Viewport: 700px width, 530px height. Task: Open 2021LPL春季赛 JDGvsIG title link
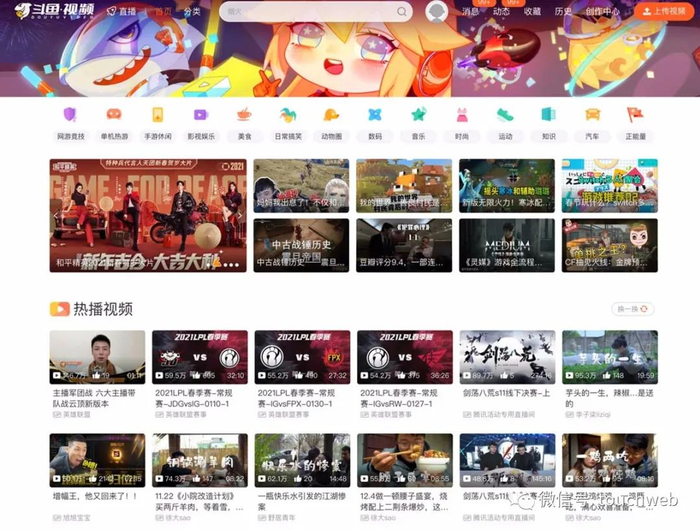click(x=194, y=398)
